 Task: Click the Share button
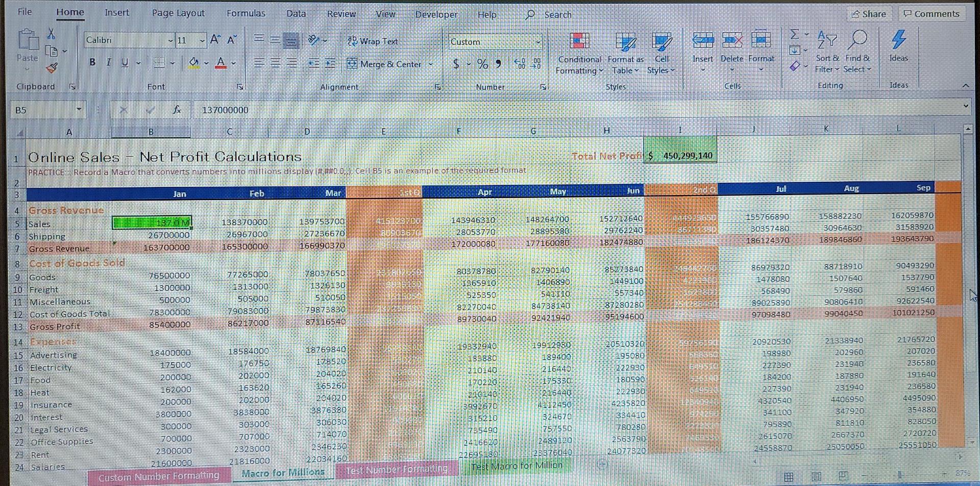coord(869,14)
